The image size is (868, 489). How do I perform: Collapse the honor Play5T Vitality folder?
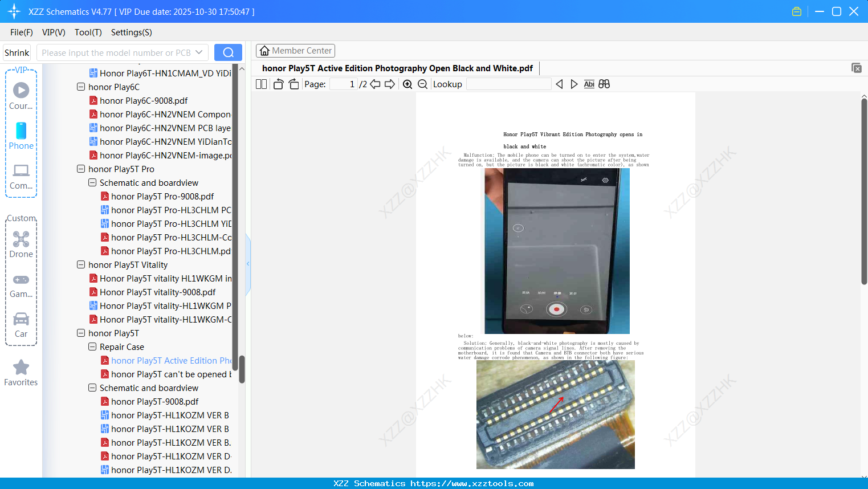(81, 264)
